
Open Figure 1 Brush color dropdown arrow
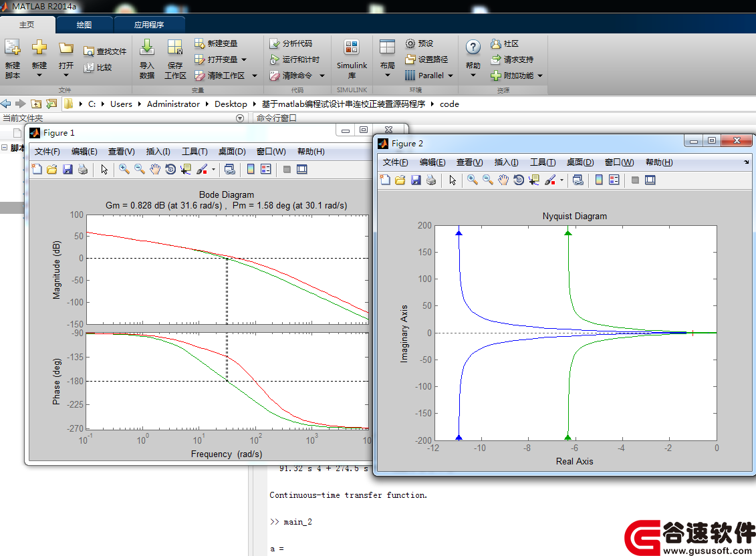(x=213, y=170)
